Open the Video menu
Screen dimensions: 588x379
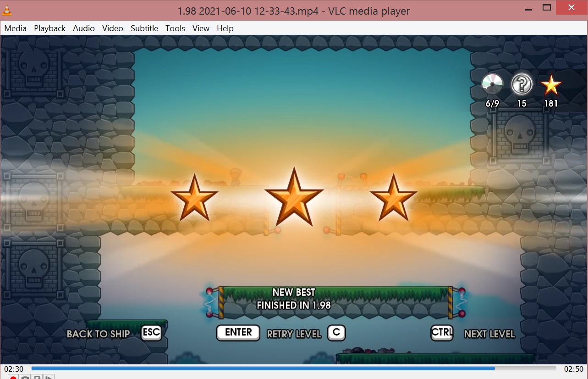coord(113,28)
